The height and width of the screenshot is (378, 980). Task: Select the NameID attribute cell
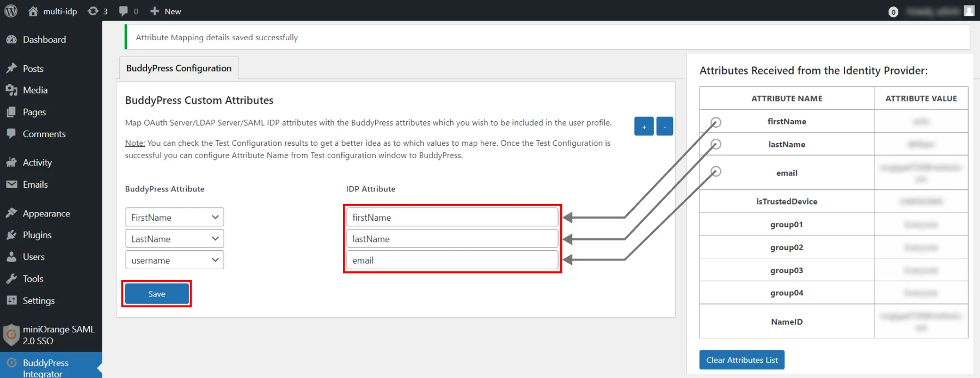787,321
